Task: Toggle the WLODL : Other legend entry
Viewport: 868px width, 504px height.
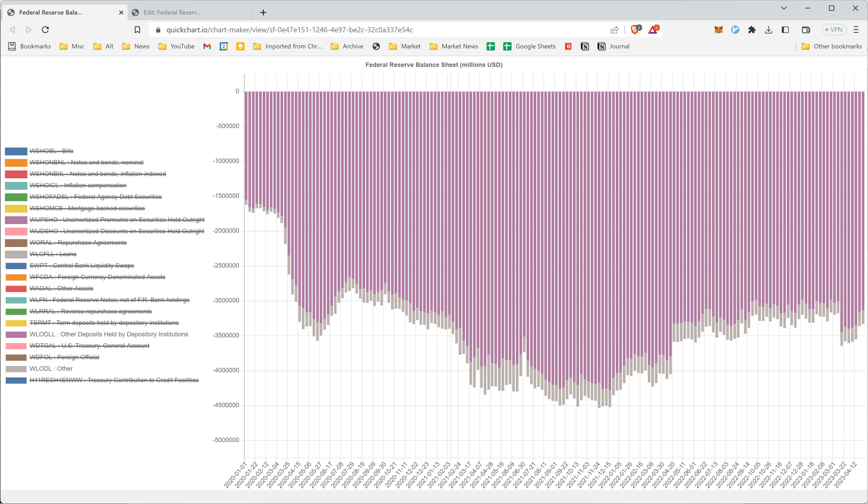Action: 51,369
